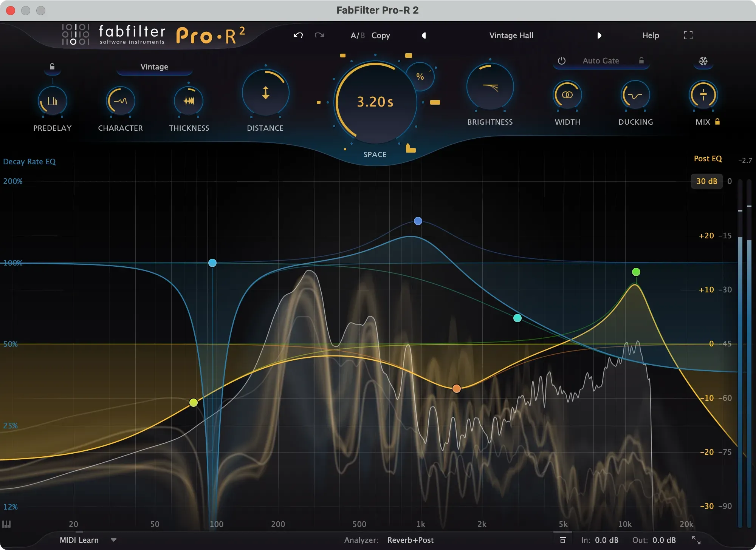Click the small room marker left of Space
756x550 pixels.
(x=319, y=102)
